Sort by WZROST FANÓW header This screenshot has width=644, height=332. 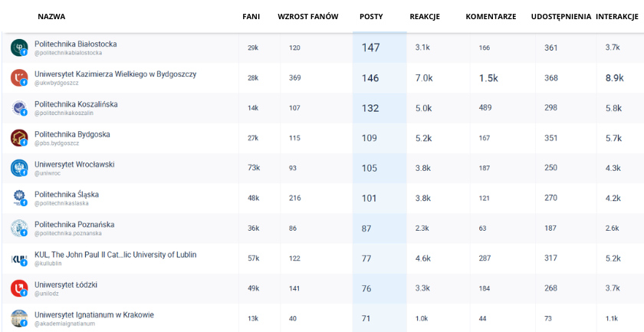(x=307, y=17)
